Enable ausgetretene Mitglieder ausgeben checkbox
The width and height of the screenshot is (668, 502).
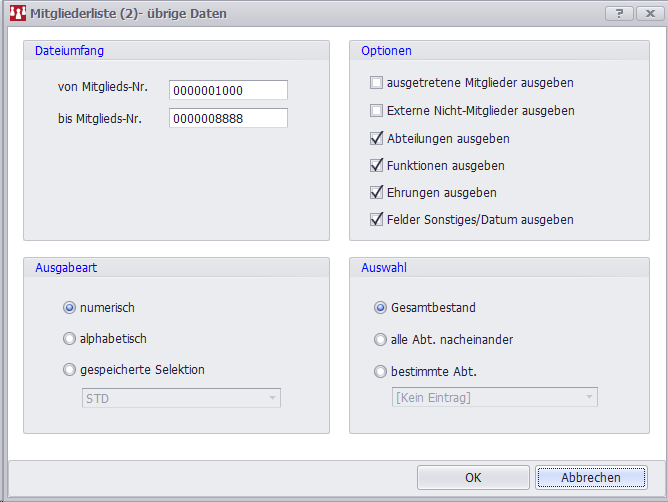377,83
